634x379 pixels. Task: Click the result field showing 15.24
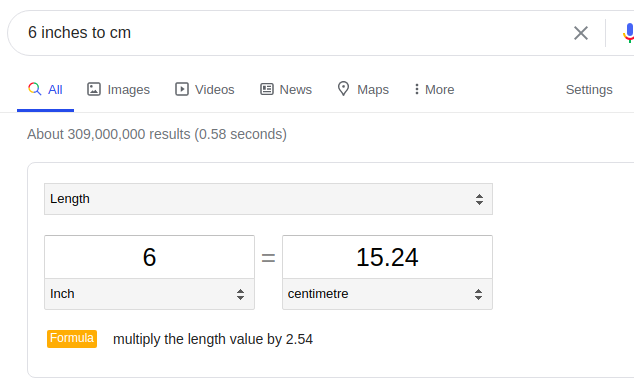[x=387, y=257]
